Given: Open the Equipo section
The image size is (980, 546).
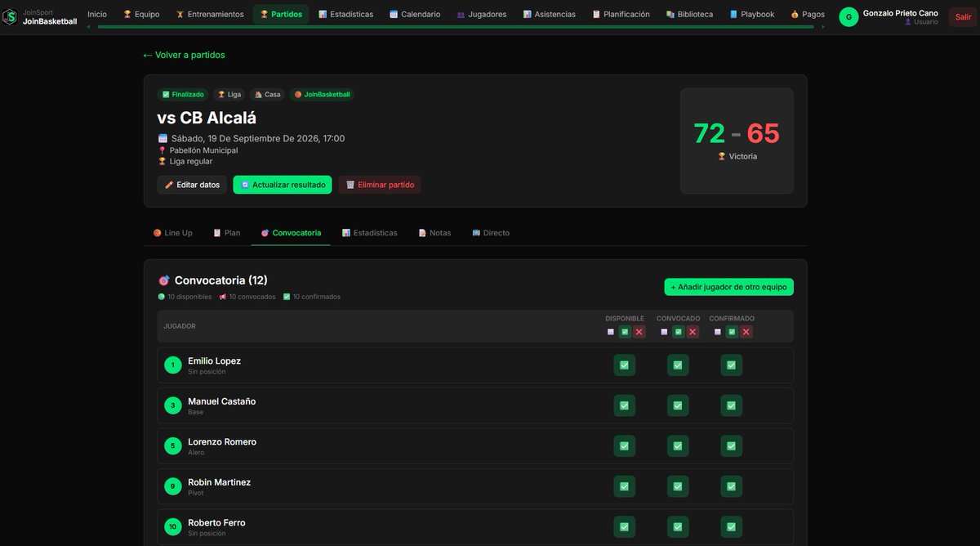Looking at the screenshot, I should (x=141, y=14).
